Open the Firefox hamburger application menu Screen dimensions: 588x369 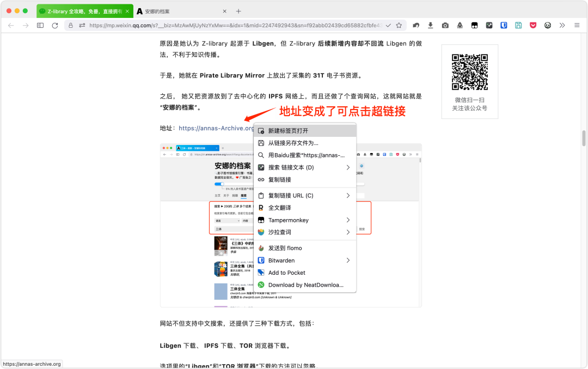577,26
